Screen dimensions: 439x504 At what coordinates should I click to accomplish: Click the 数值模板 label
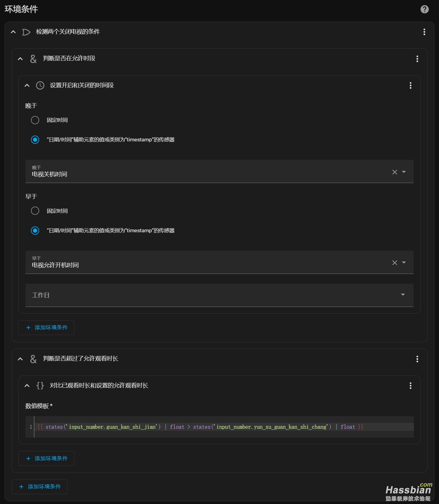(x=39, y=406)
